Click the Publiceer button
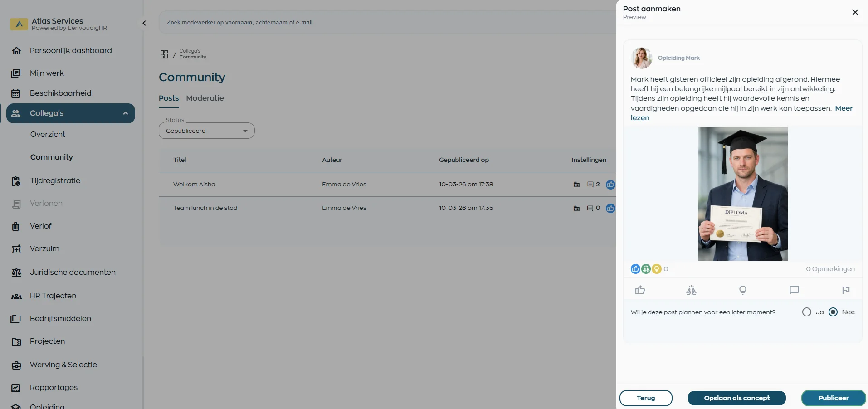The width and height of the screenshot is (868, 409). click(833, 398)
